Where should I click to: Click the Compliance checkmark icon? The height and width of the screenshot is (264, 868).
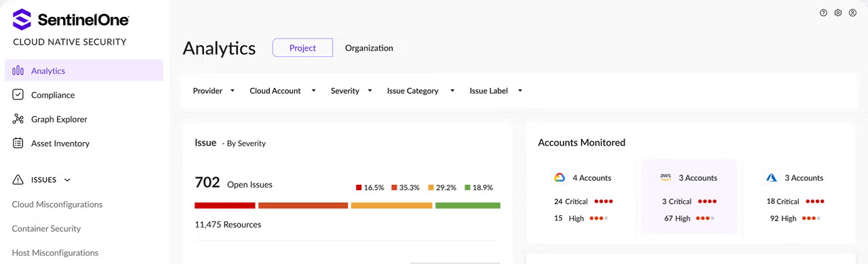18,95
